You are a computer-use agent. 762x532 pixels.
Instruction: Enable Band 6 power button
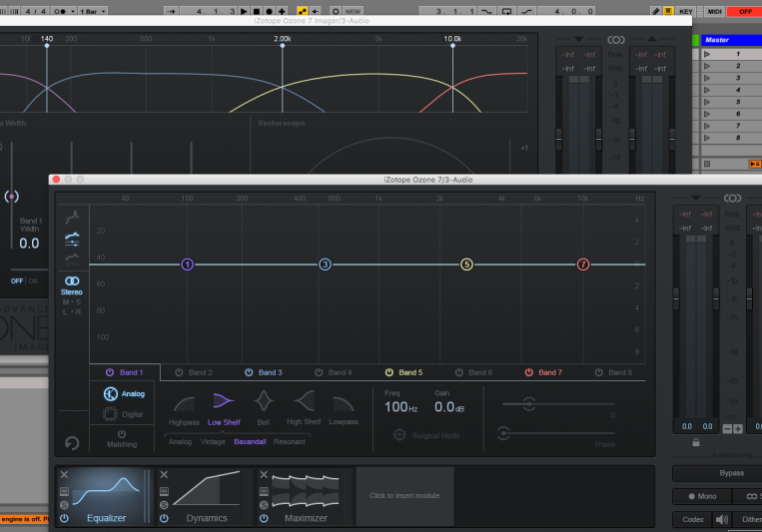[x=458, y=372]
